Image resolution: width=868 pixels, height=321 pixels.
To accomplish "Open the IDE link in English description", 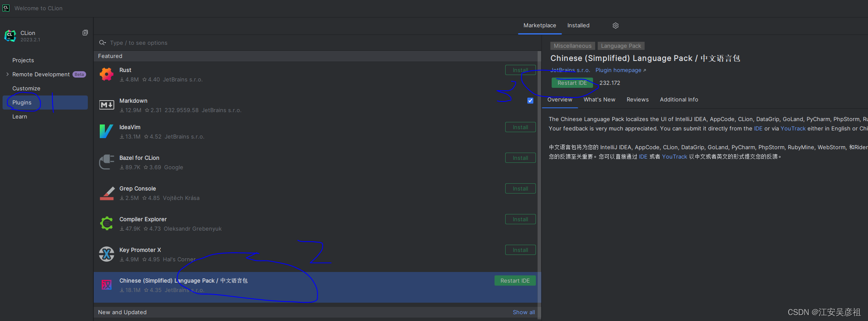I will tap(758, 128).
